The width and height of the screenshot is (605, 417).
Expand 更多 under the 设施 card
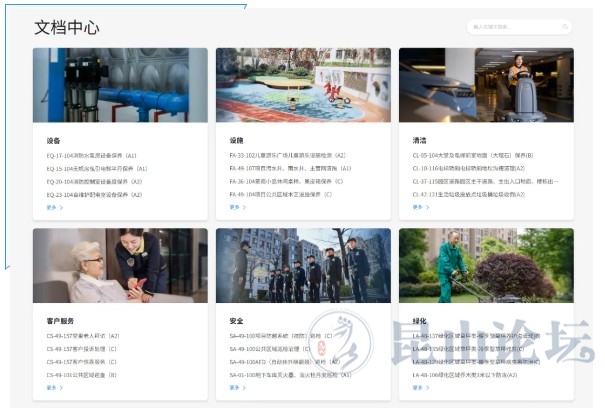(x=237, y=207)
